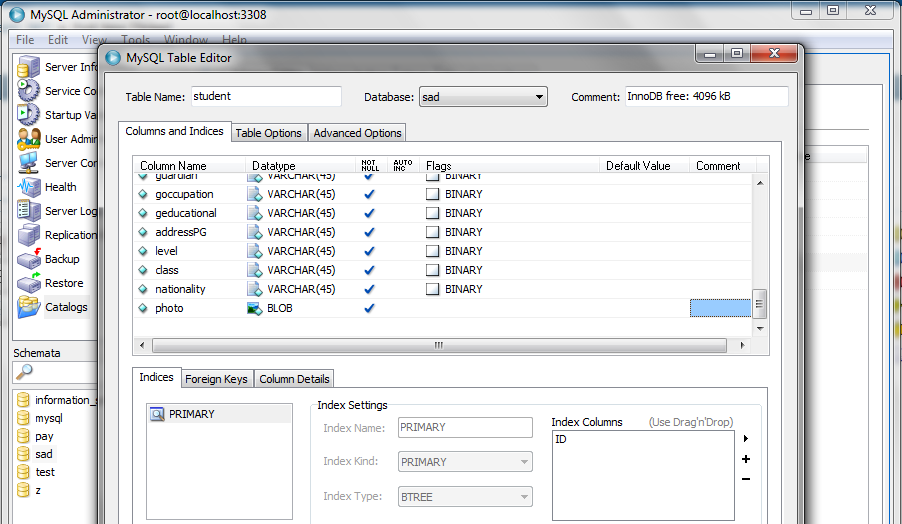The width and height of the screenshot is (902, 524).
Task: Toggle NOT NULL check for addressPG
Action: click(x=369, y=232)
